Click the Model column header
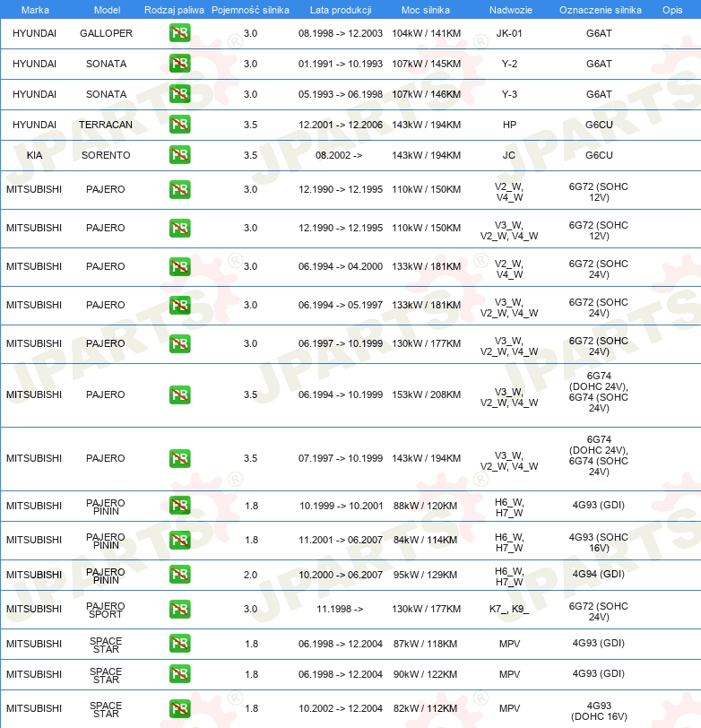This screenshot has width=701, height=728. (x=107, y=10)
